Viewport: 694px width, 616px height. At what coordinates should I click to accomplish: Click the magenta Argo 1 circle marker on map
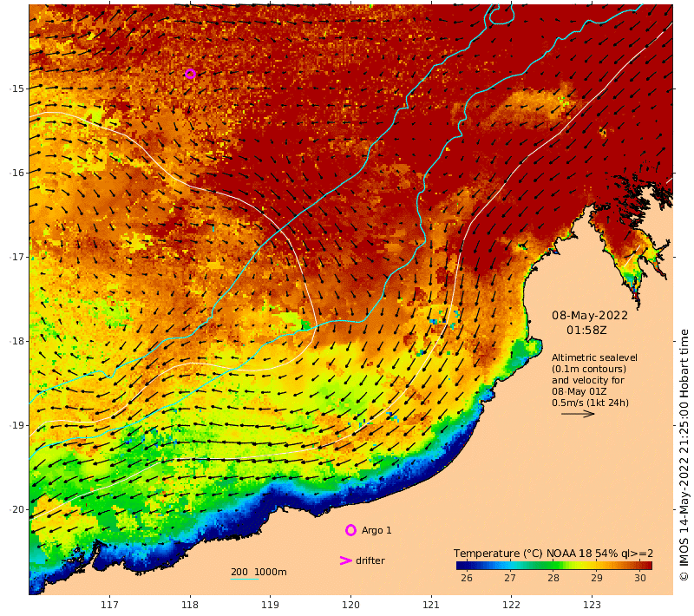190,74
